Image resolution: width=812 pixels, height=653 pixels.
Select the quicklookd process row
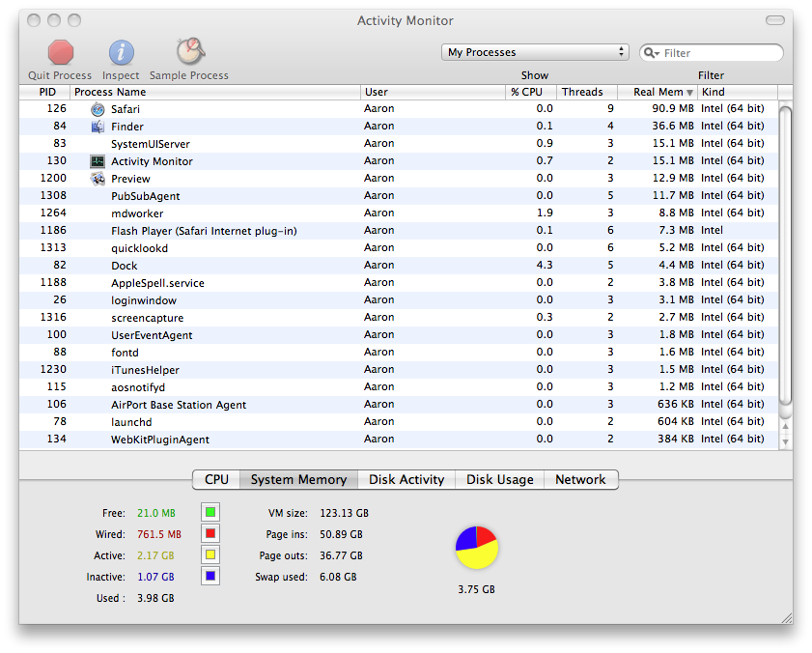pos(399,247)
